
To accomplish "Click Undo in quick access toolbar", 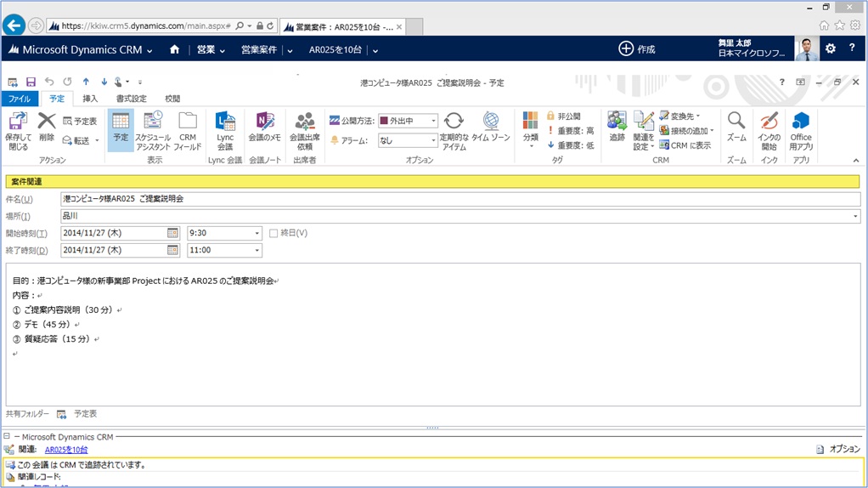I will click(x=49, y=82).
